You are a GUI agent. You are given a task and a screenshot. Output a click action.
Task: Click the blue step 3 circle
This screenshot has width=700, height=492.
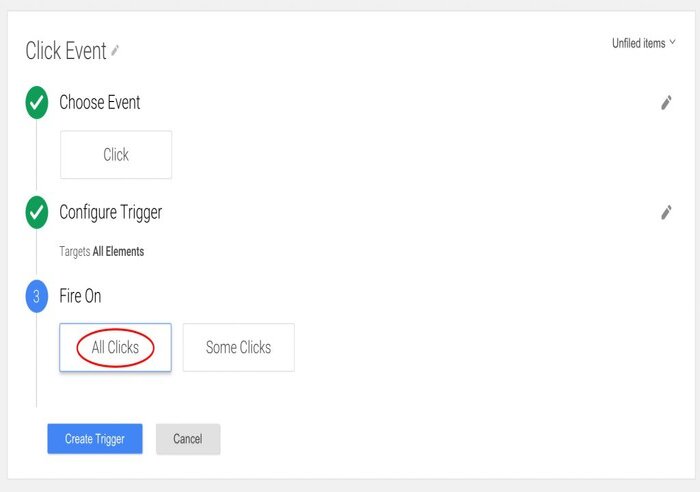pyautogui.click(x=37, y=296)
